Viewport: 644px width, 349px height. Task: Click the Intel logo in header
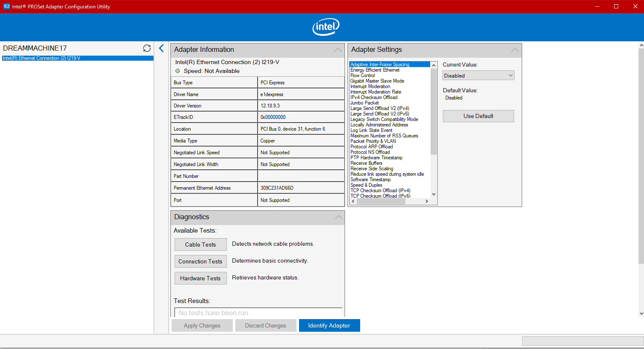pyautogui.click(x=326, y=27)
